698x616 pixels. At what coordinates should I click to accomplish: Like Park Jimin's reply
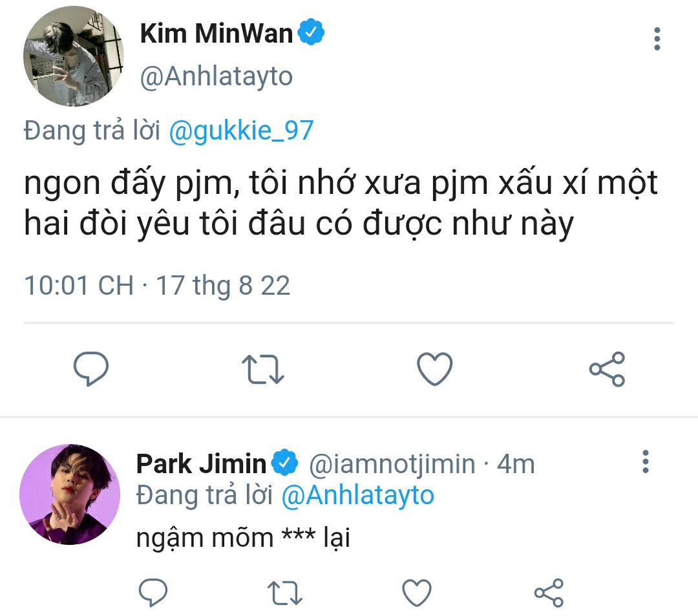coord(417,592)
